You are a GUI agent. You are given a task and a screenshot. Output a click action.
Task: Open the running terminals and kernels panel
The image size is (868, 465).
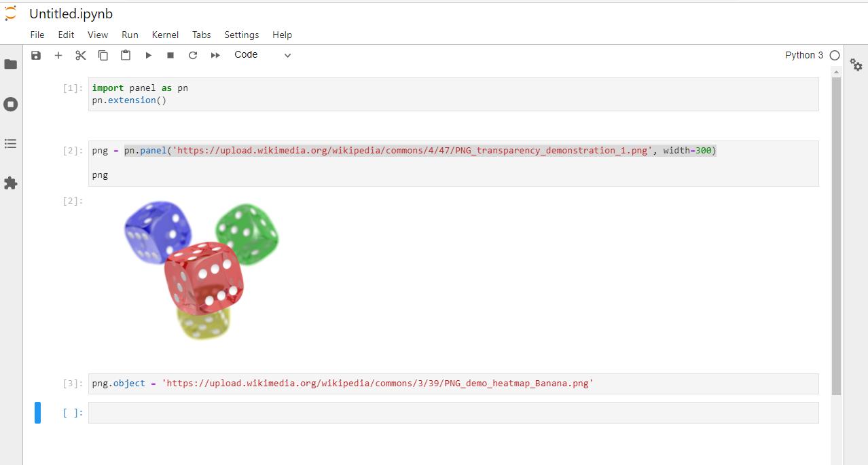(x=10, y=104)
